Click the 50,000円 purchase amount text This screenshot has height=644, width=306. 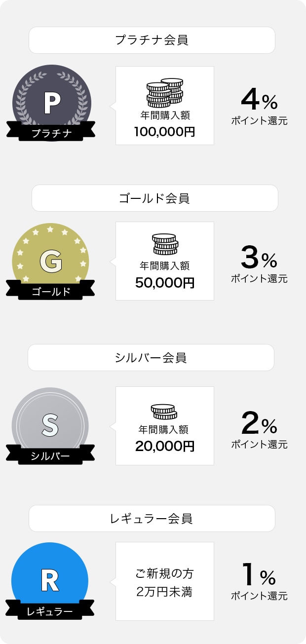[165, 283]
